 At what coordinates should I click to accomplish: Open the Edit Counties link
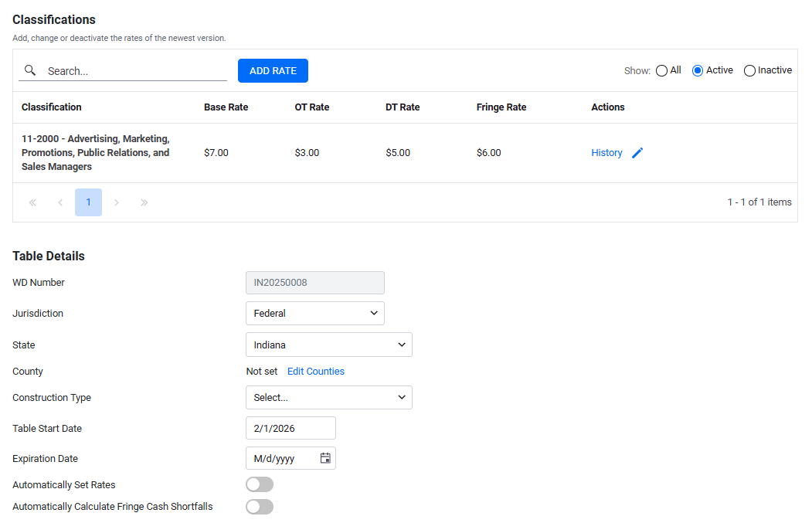coord(316,372)
